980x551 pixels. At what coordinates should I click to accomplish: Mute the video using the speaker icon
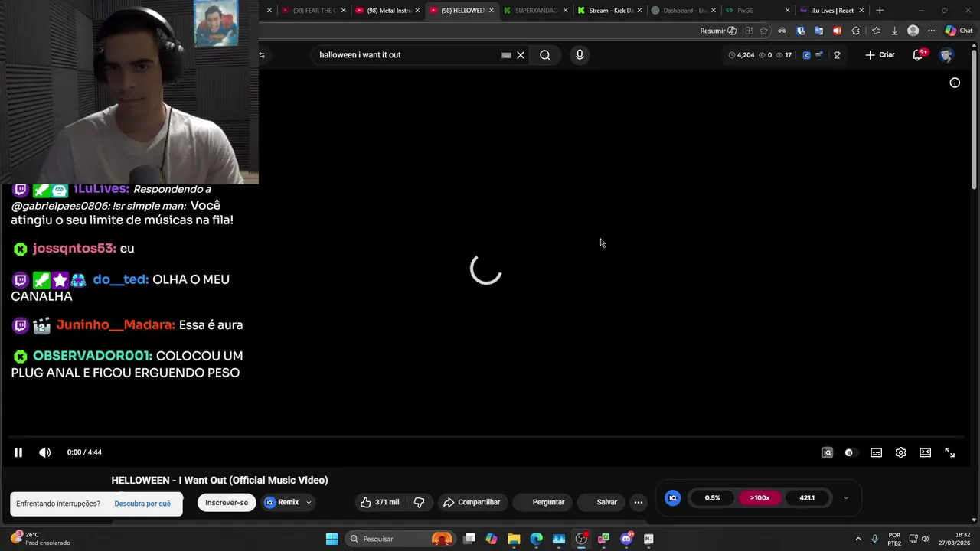pos(45,452)
